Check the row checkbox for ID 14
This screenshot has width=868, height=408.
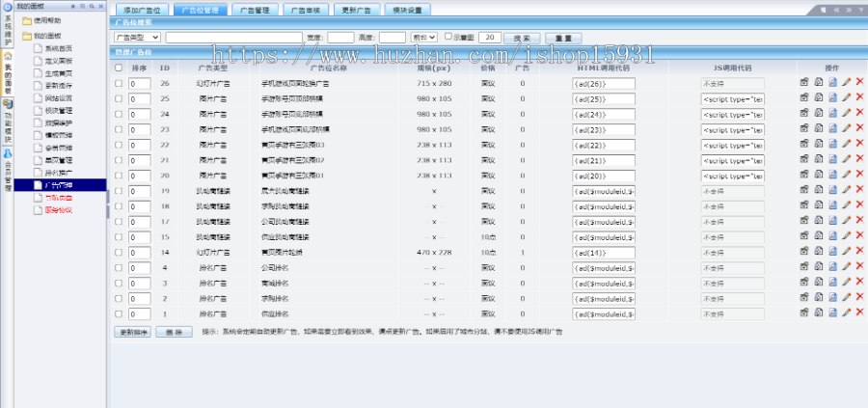pos(119,253)
